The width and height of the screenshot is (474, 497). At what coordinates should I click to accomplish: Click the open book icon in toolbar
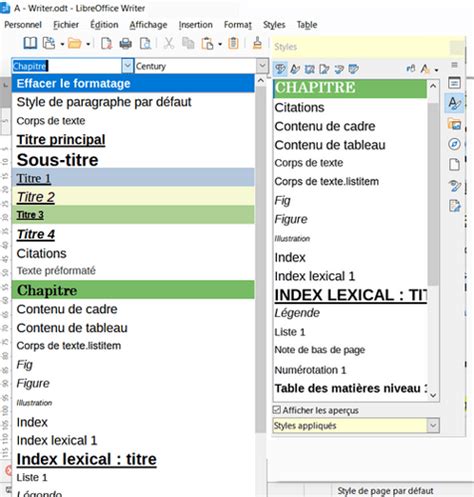pyautogui.click(x=30, y=43)
